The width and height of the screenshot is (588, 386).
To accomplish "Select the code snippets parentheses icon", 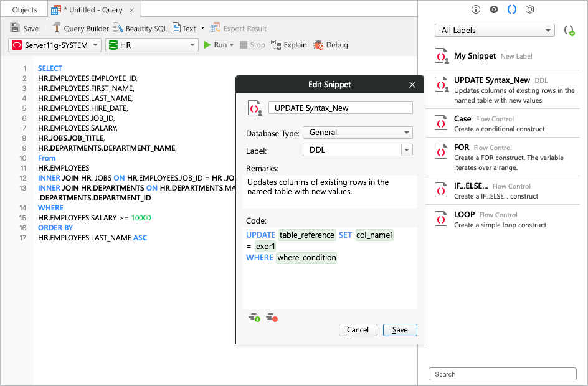I will (512, 9).
